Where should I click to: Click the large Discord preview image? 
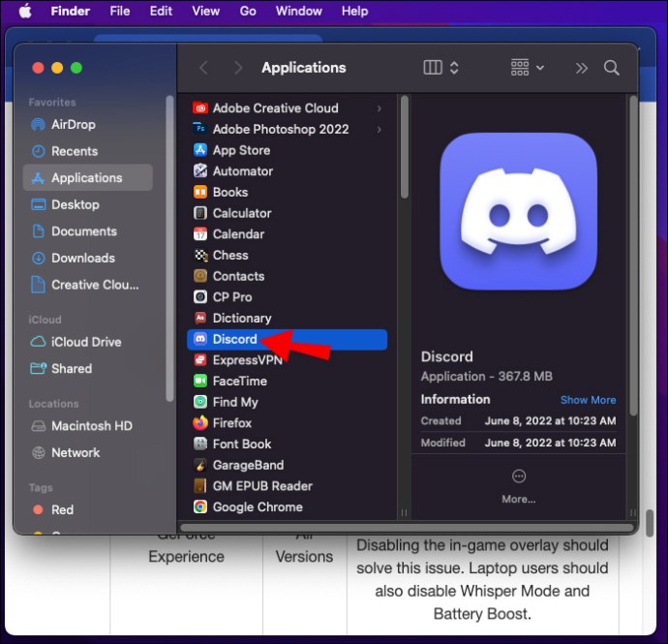[519, 211]
